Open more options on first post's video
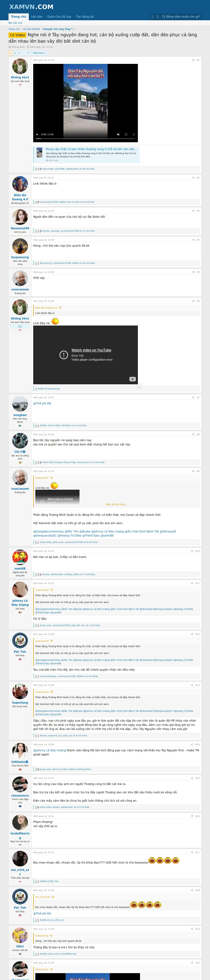210x980 pixels. tap(133, 134)
